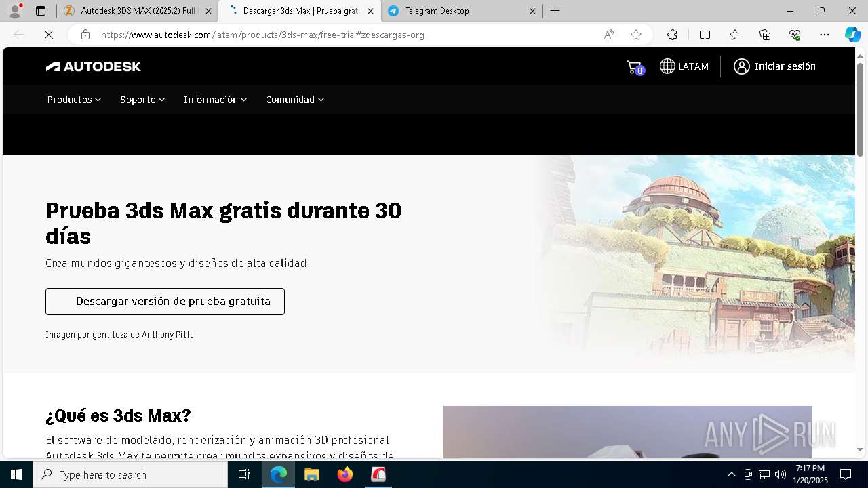The height and width of the screenshot is (488, 868).
Task: Open the Collections icon
Action: [x=765, y=35]
